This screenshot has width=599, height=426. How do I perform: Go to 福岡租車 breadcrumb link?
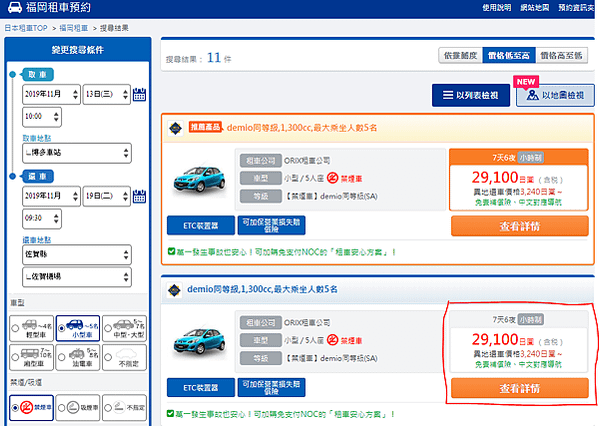click(x=73, y=28)
